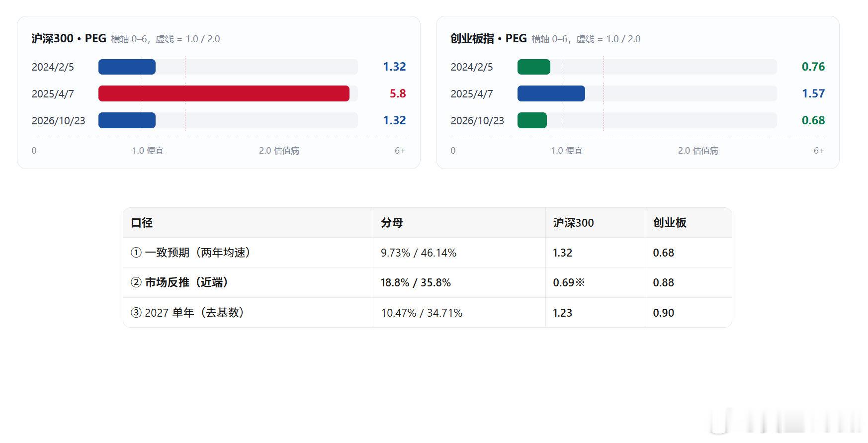Click the 2.0 估值病 axis label under the 创业板指 chart
This screenshot has width=868, height=443.
(x=698, y=151)
